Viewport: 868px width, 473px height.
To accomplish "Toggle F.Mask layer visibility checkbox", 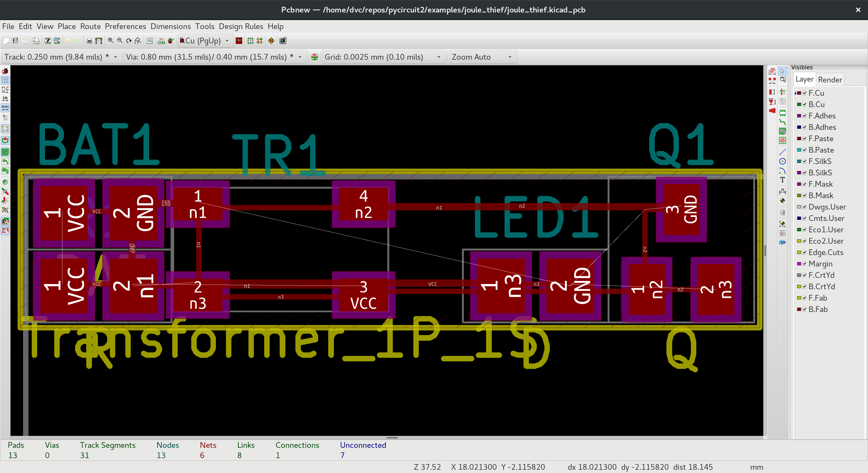I will point(804,184).
